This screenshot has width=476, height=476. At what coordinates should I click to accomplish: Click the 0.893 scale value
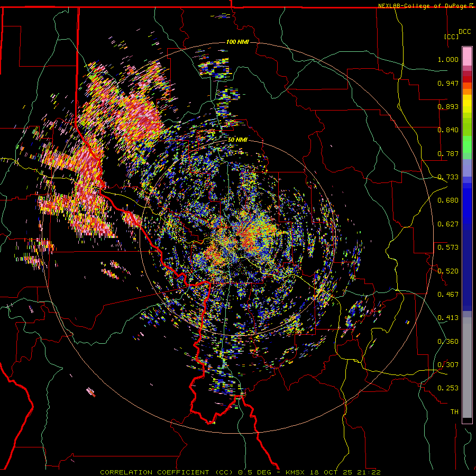(448, 106)
